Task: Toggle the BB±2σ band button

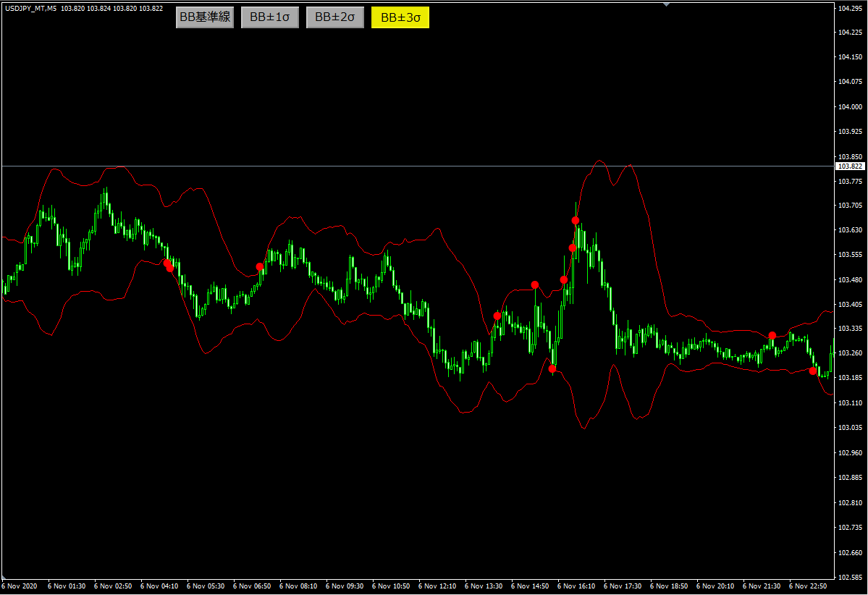Action: (335, 17)
